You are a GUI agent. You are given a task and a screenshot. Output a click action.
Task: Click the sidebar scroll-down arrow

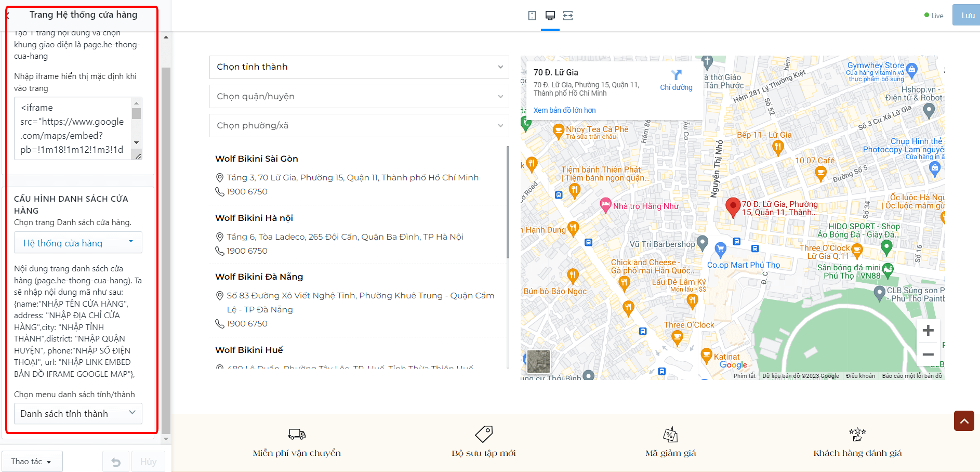(166, 439)
